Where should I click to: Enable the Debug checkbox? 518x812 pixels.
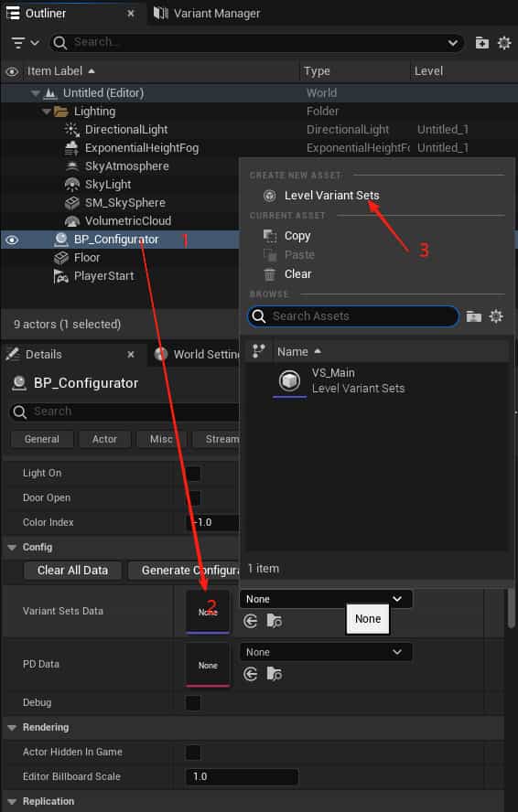[193, 703]
